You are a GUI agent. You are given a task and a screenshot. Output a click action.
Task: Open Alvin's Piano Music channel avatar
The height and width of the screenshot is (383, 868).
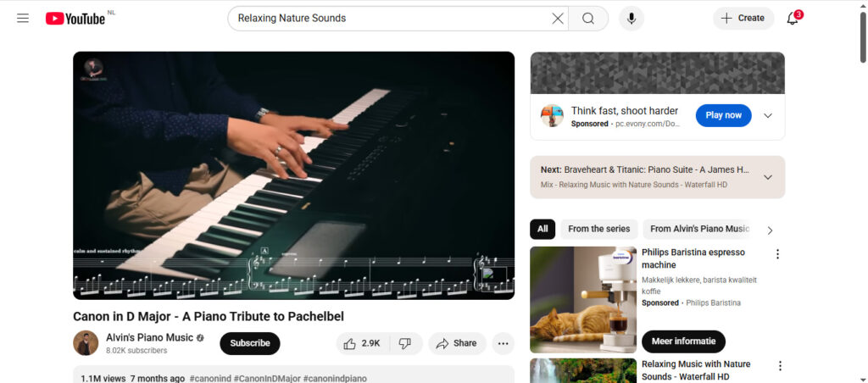86,343
